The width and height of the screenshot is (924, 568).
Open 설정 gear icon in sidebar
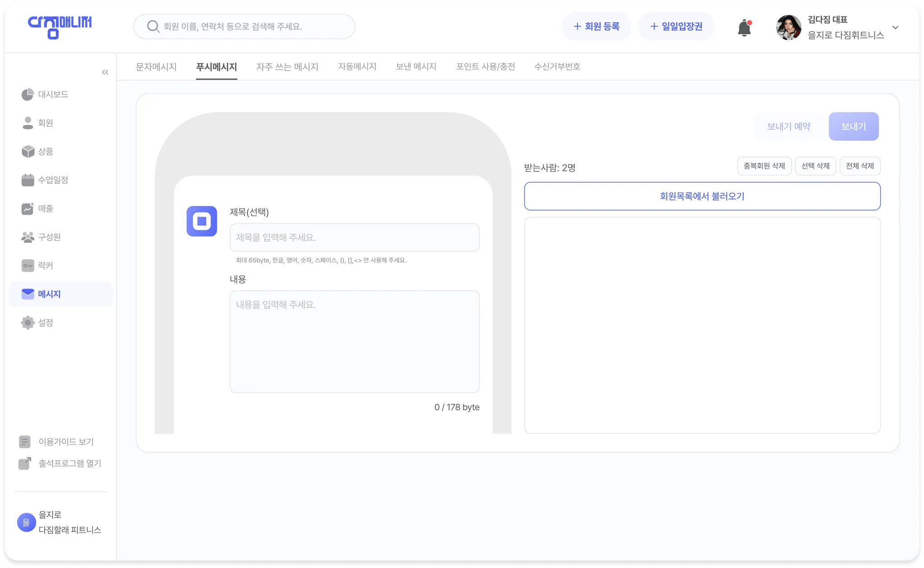(x=28, y=323)
